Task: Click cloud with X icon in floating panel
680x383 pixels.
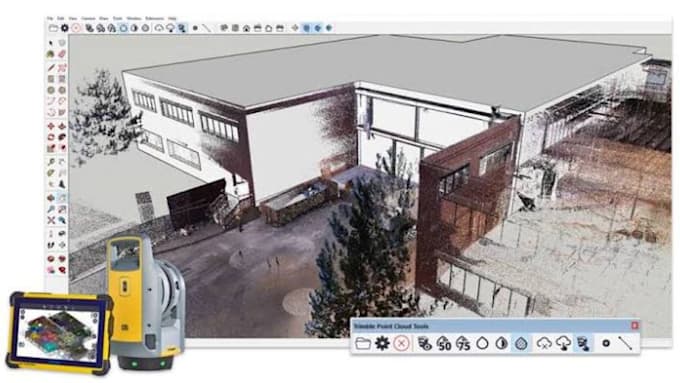Action: [544, 344]
